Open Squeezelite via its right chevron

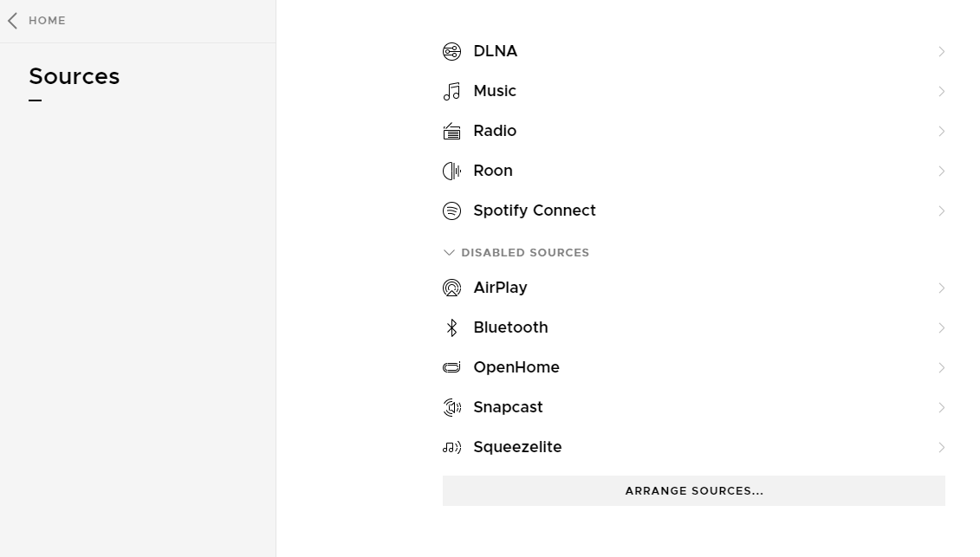(x=941, y=448)
